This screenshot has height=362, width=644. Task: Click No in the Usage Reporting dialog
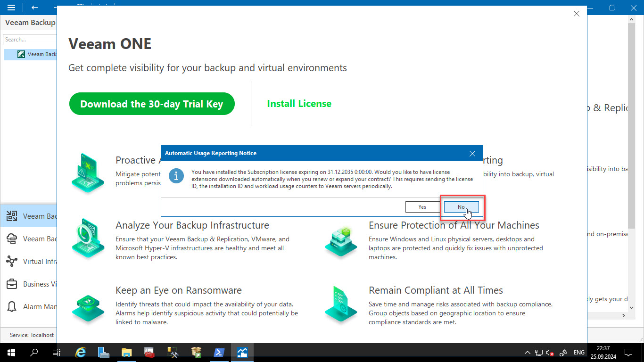pyautogui.click(x=461, y=207)
